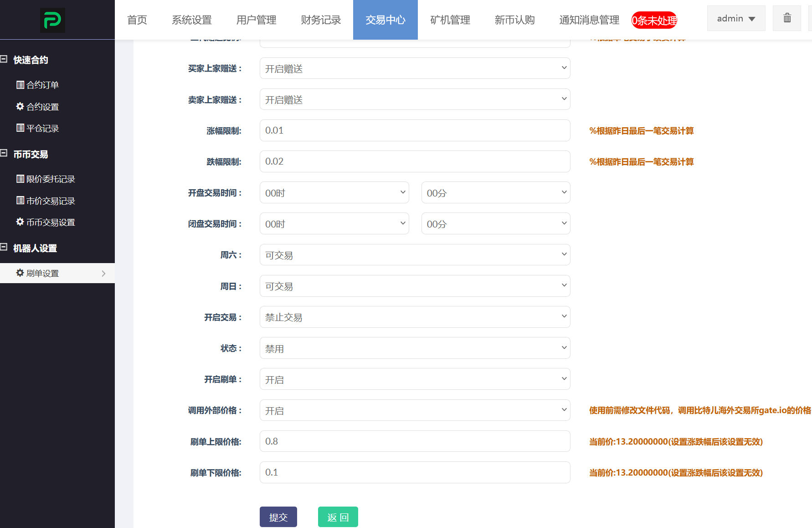The width and height of the screenshot is (812, 528).
Task: Click the 币币交易 section header
Action: pyautogui.click(x=31, y=154)
